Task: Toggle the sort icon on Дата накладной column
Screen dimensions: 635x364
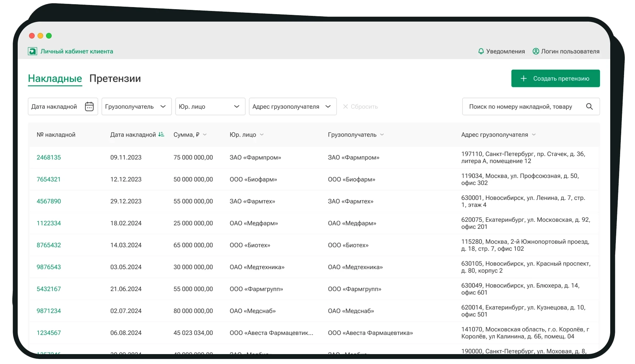Action: 161,134
